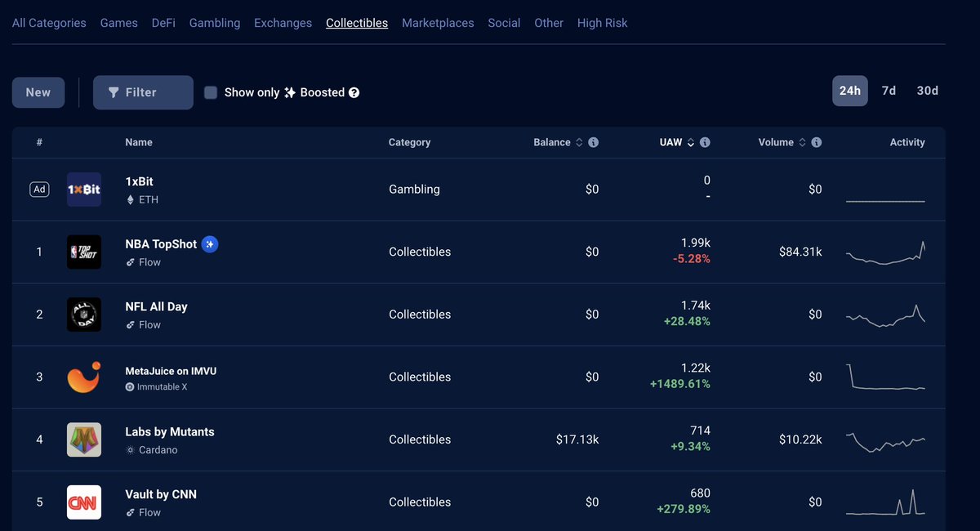Sort the table by the Balance column
The height and width of the screenshot is (531, 980).
(x=559, y=142)
